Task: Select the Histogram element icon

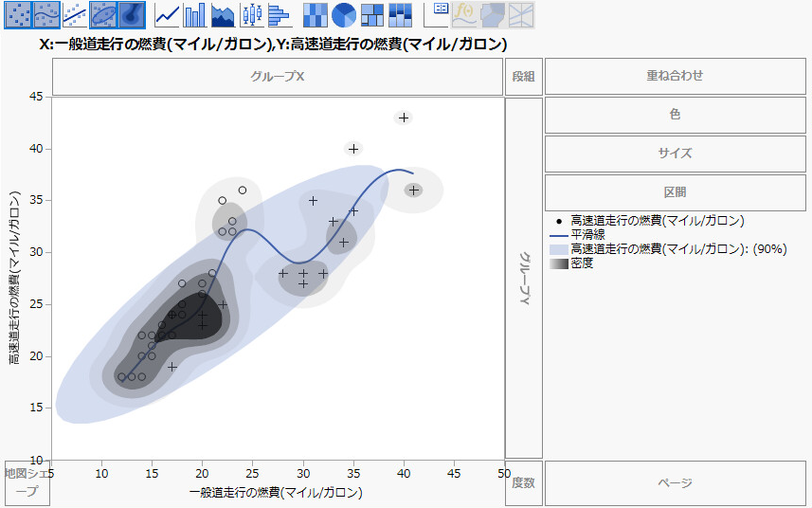Action: click(280, 14)
